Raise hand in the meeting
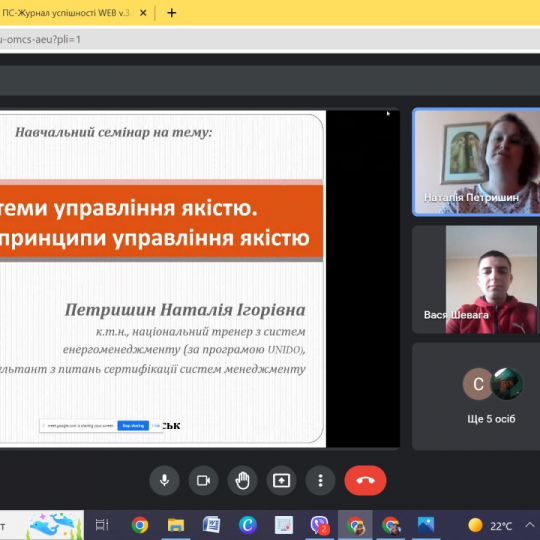 point(242,480)
